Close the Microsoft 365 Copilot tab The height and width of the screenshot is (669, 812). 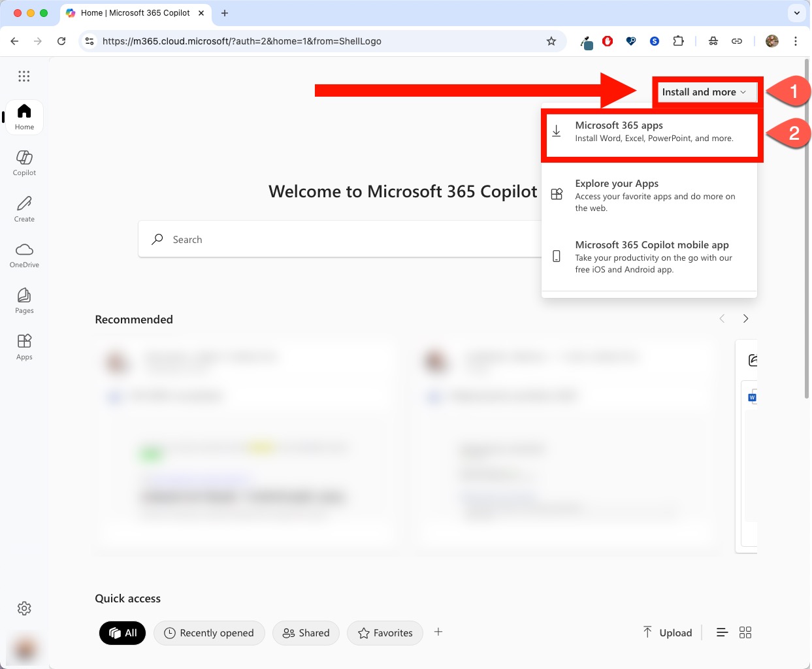coord(201,13)
